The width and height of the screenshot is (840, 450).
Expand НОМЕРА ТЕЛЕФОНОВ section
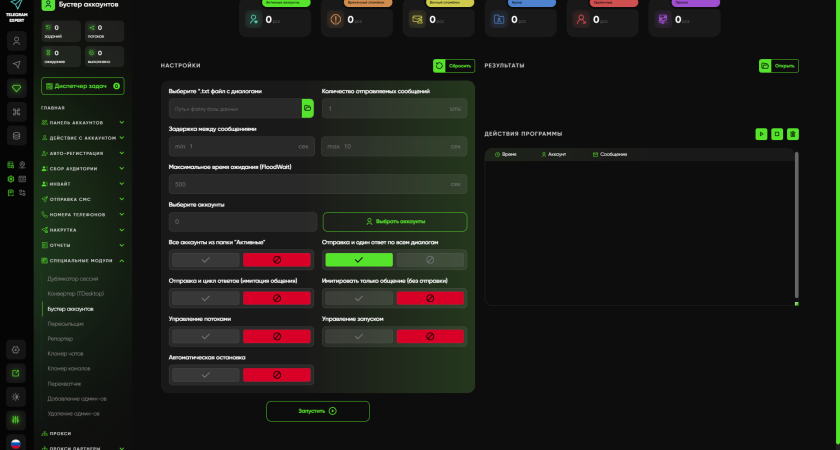[83, 214]
